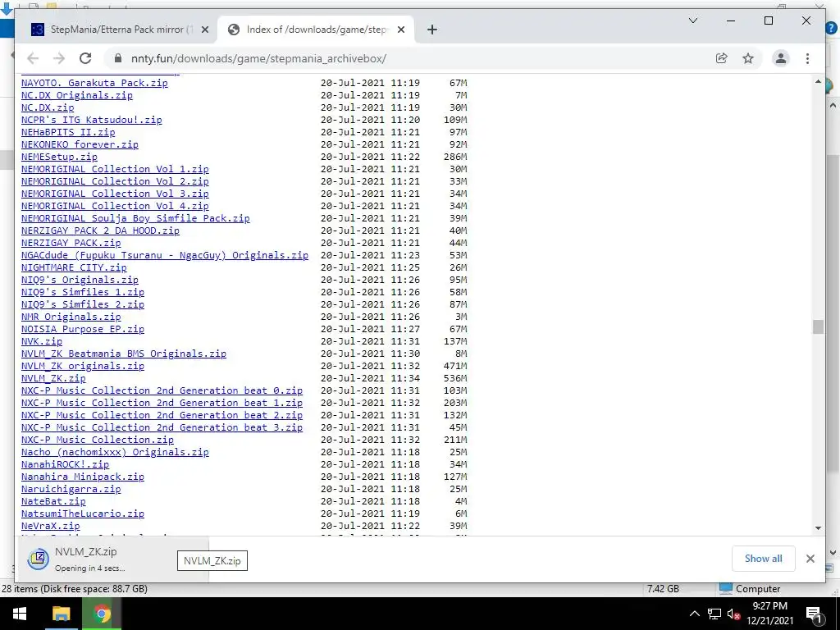Click NXC-P Music Collection 2nd Generation beat 3.zip
This screenshot has height=630, width=840.
(162, 428)
